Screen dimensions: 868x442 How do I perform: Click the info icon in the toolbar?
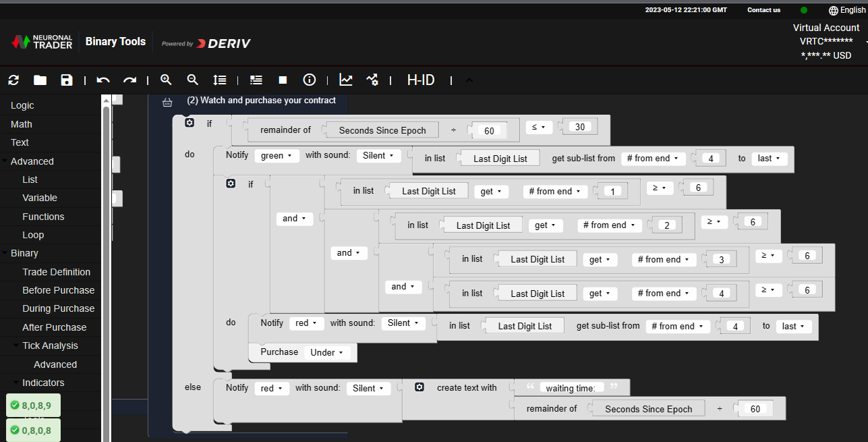pos(309,80)
